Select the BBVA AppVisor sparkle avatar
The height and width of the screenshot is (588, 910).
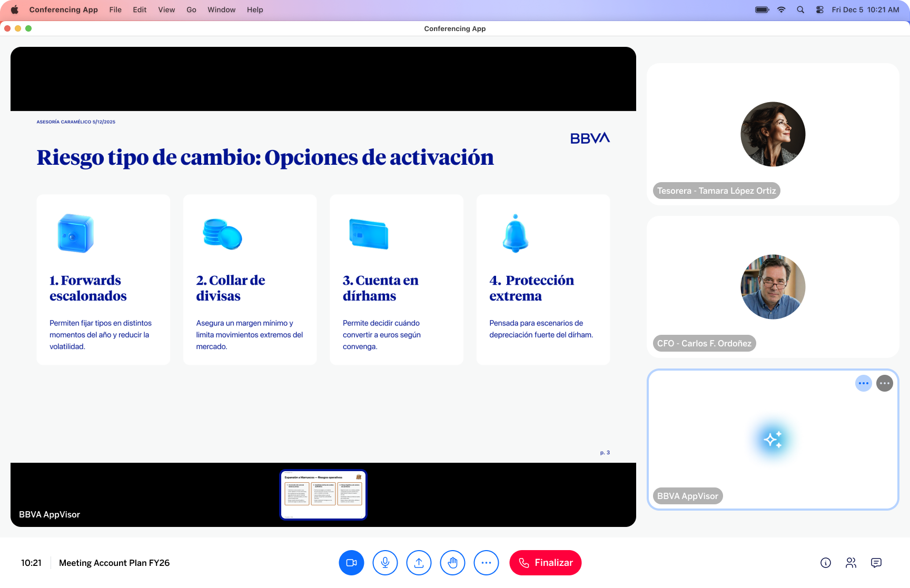(x=773, y=440)
